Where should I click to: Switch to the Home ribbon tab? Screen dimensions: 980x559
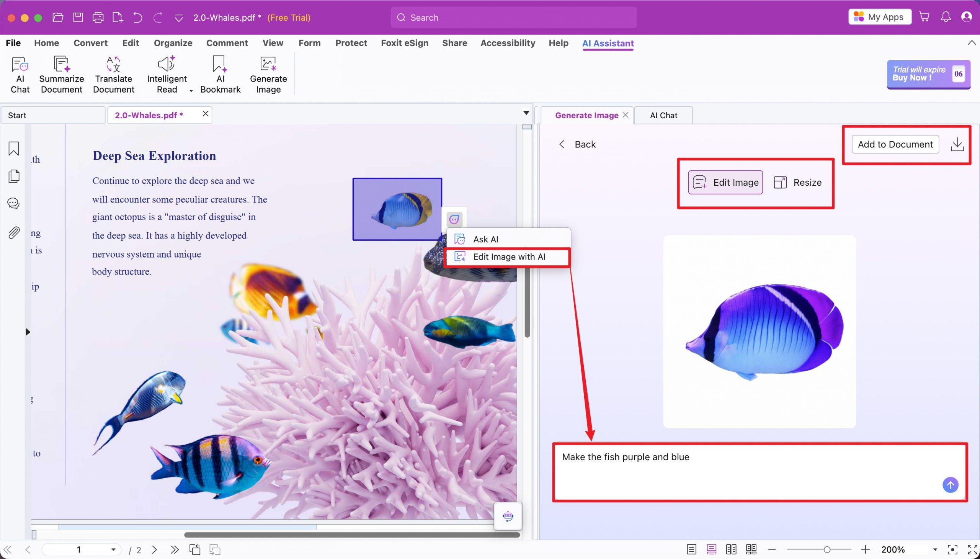point(46,43)
